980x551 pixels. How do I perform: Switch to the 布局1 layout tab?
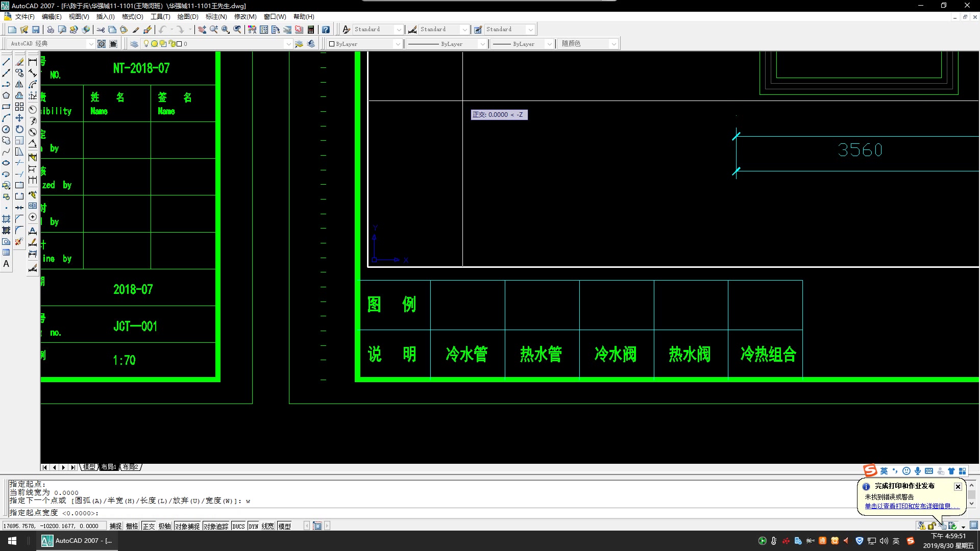click(x=108, y=467)
